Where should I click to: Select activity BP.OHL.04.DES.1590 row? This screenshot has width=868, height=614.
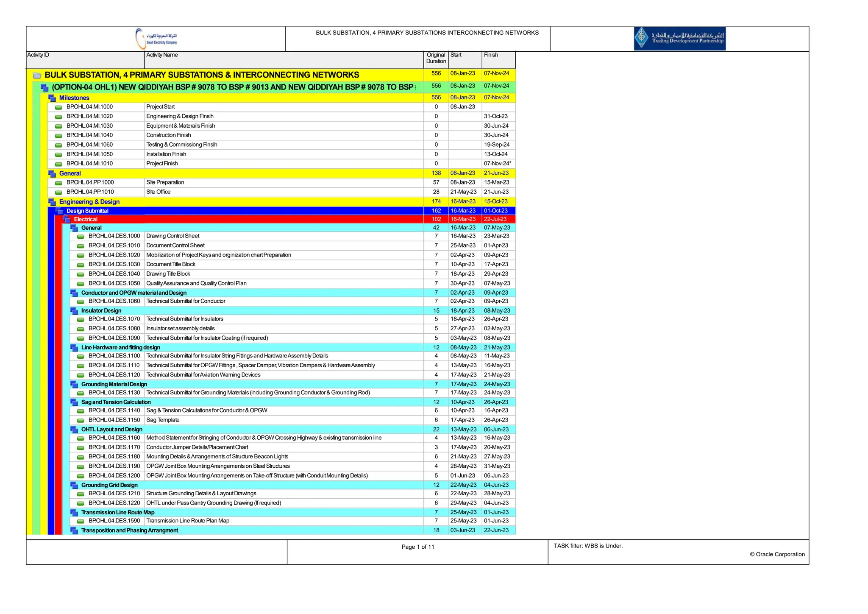point(114,521)
